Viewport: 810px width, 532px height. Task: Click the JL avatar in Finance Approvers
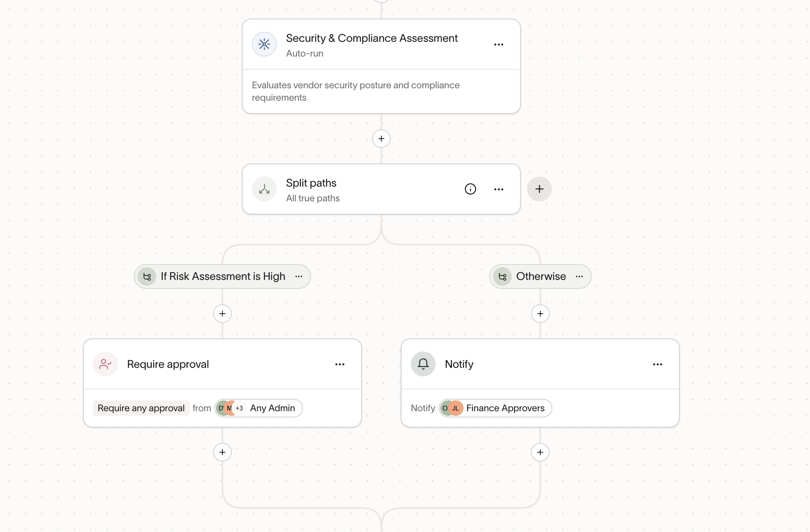[456, 408]
